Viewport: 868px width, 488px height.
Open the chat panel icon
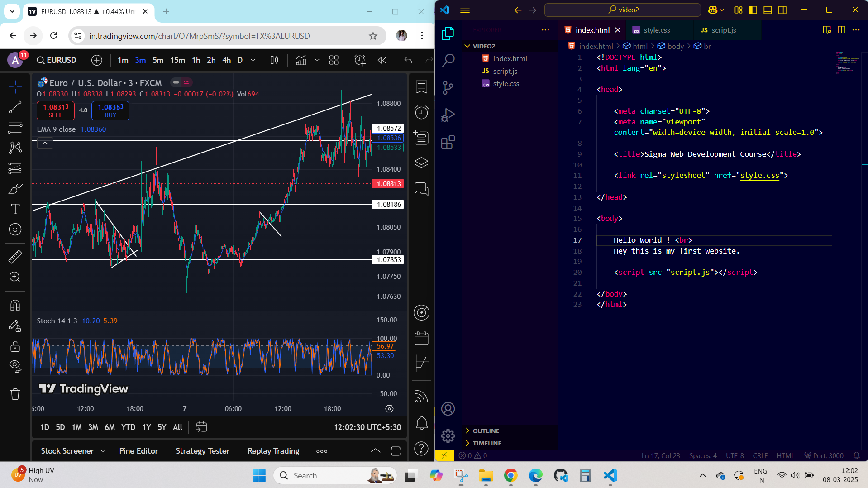[x=421, y=189]
